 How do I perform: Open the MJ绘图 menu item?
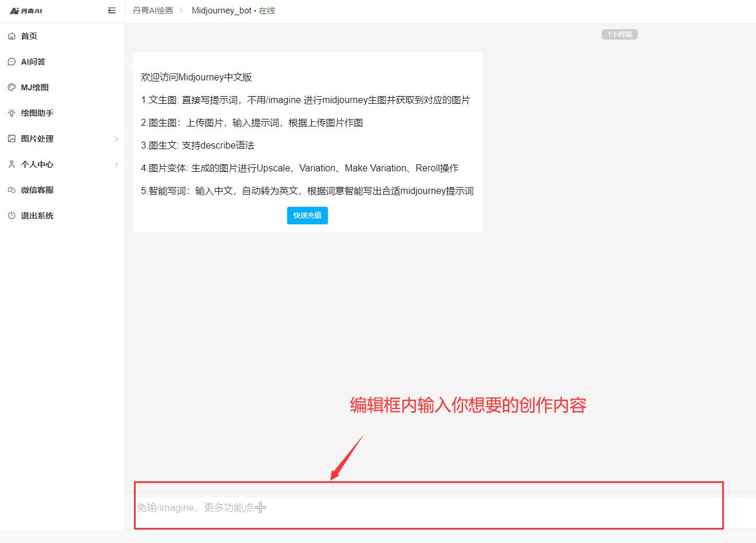35,87
